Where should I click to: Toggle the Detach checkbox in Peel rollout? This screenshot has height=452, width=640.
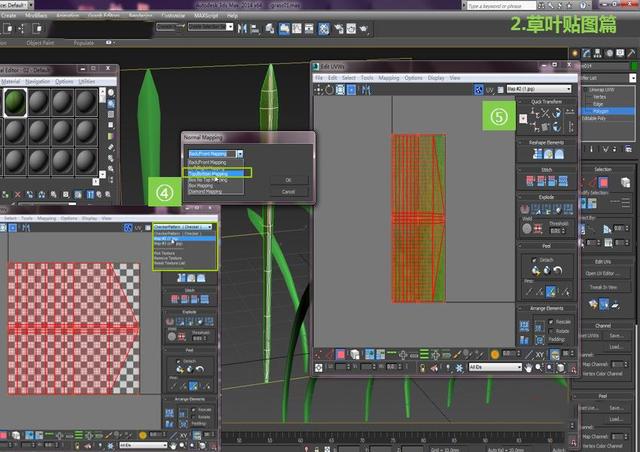point(534,260)
